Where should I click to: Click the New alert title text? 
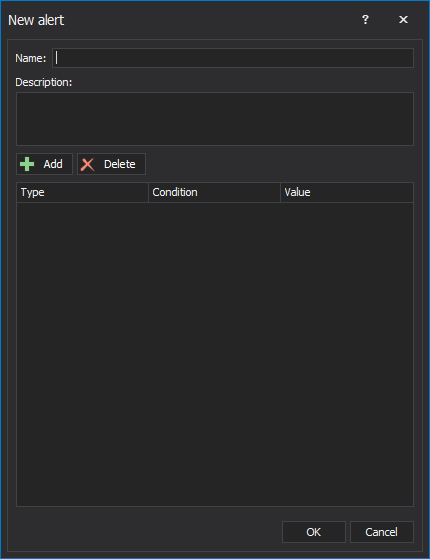point(36,20)
